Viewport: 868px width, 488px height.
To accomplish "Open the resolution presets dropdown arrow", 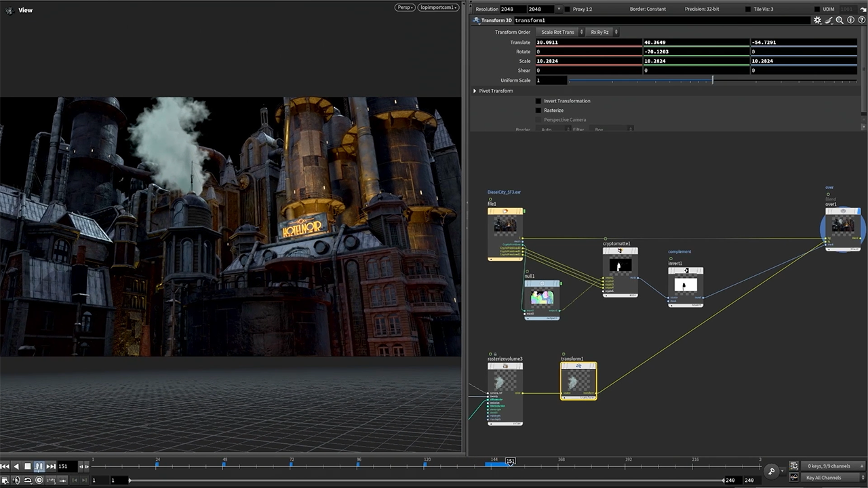I will click(x=559, y=9).
